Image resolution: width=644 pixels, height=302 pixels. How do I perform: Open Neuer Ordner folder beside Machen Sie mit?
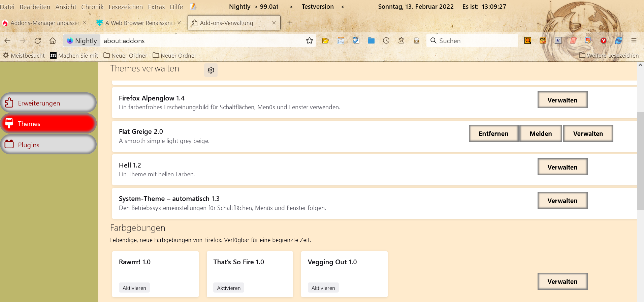[x=125, y=56]
